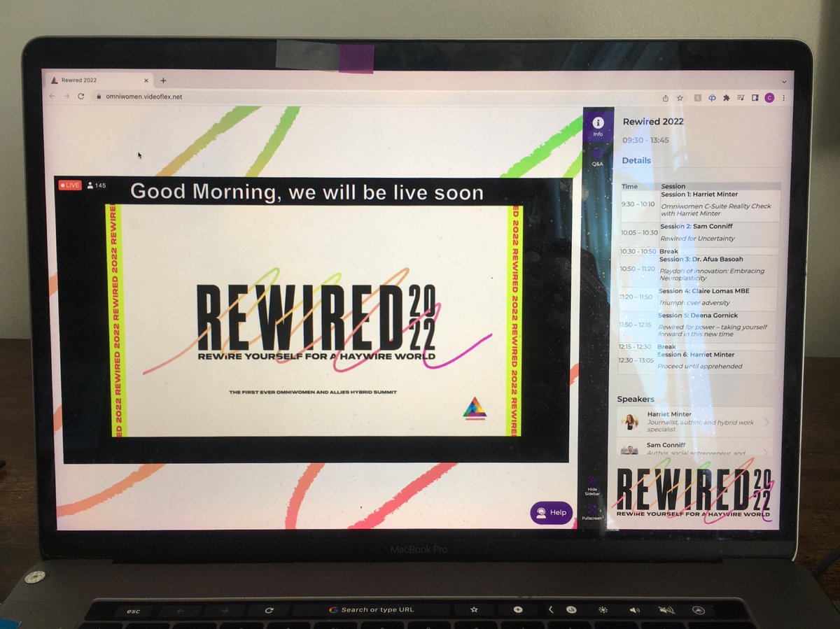Reload the Rewired 2022 page

(81, 96)
